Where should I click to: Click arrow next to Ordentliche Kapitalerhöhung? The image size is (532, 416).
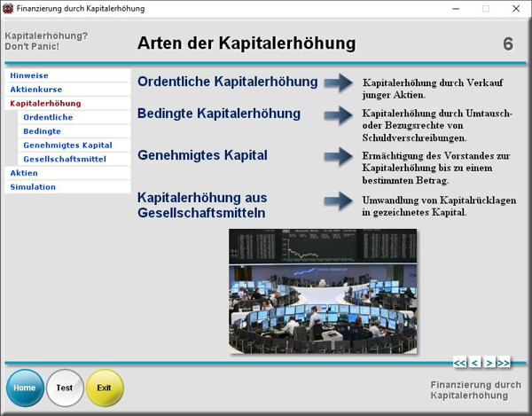pos(338,82)
